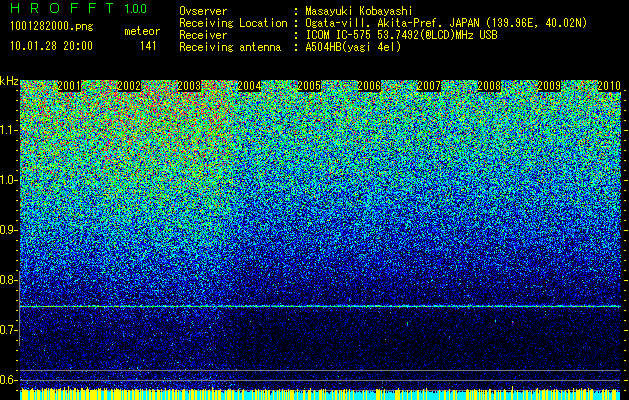Click the 1.0 frequency axis label

(x=8, y=180)
